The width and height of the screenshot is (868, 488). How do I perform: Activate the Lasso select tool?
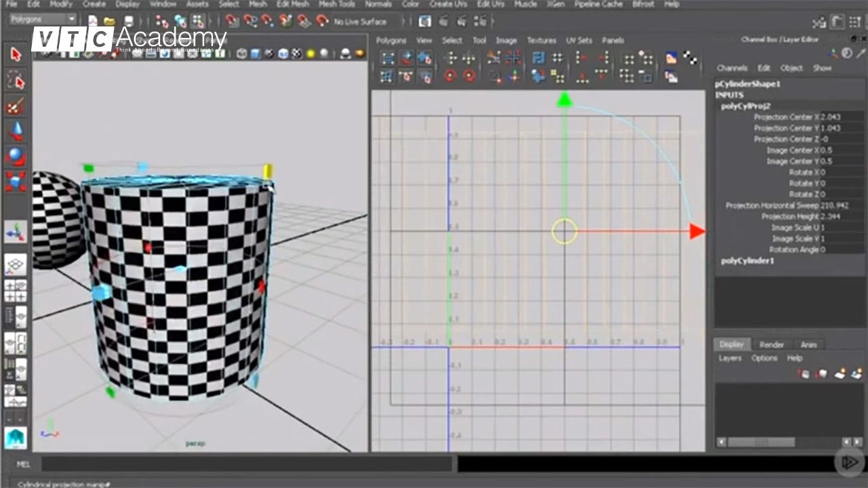click(x=16, y=81)
